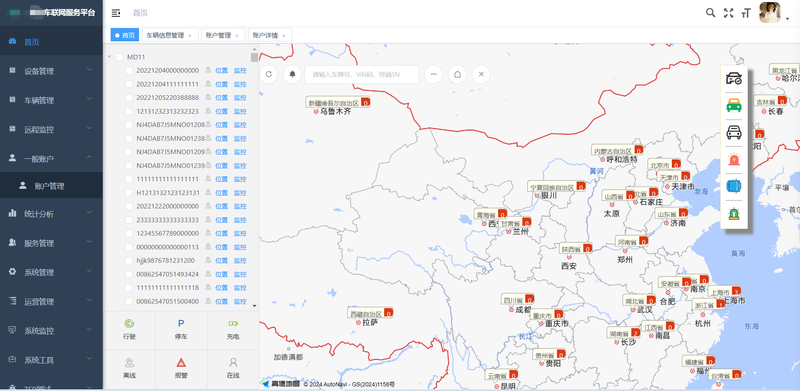
Task: Select the 充电 charging status icon
Action: pos(233,323)
